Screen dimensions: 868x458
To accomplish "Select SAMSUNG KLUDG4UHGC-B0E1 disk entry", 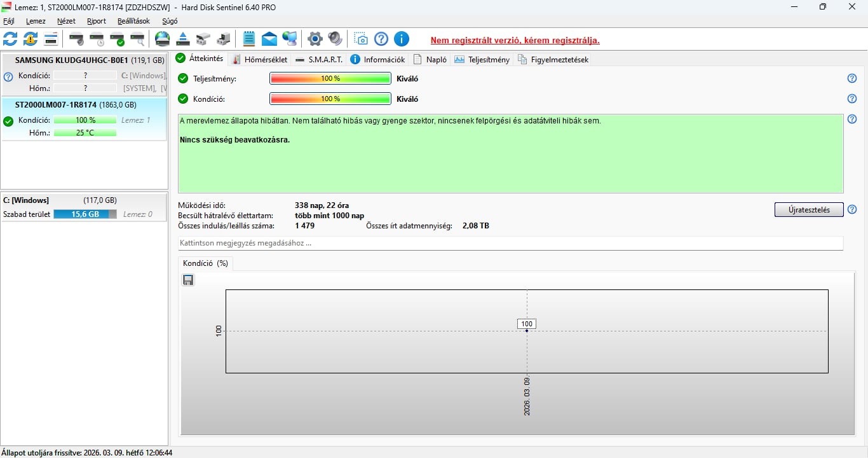I will click(x=84, y=75).
